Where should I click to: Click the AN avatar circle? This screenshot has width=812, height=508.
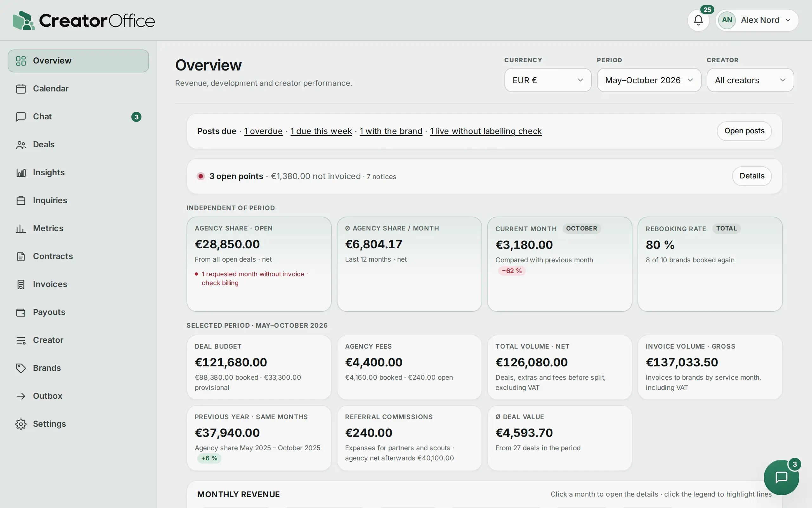pos(727,20)
